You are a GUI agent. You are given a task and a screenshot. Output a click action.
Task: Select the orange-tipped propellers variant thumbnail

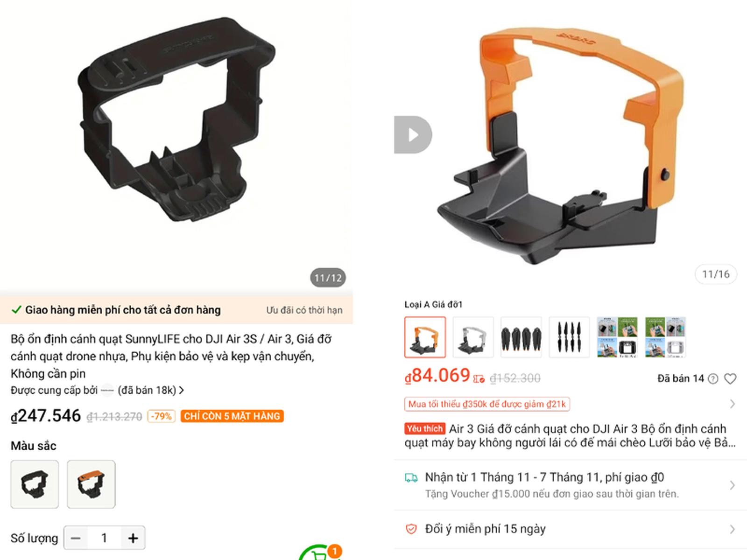(x=521, y=337)
